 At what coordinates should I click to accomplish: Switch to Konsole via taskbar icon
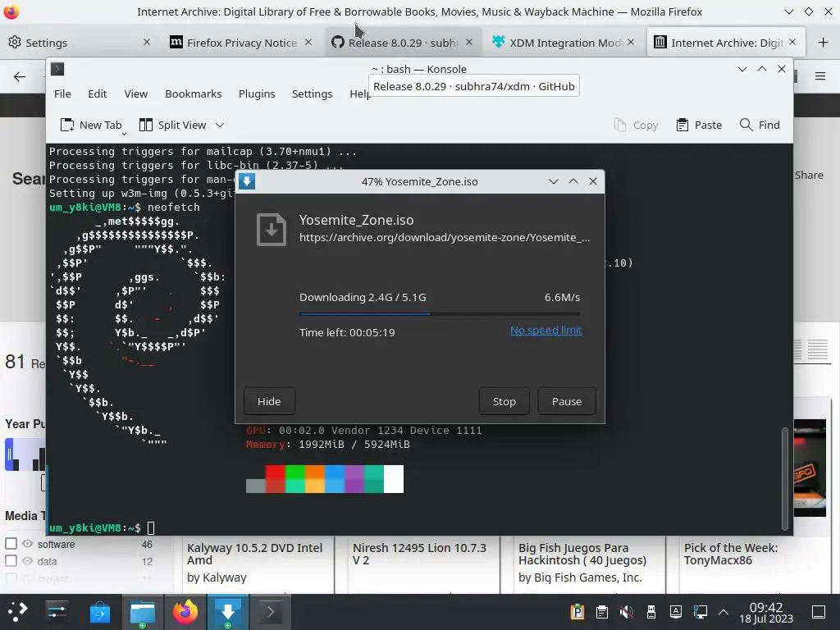[x=271, y=612]
